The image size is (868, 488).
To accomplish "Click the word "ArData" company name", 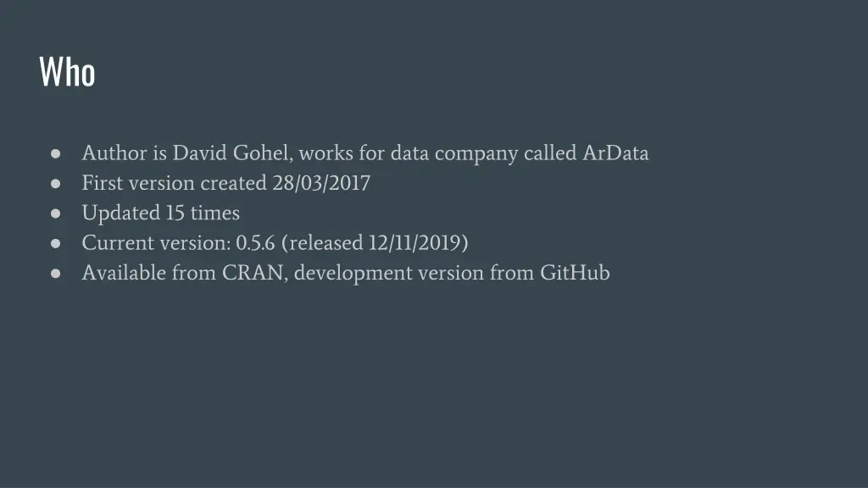I will click(x=615, y=152).
